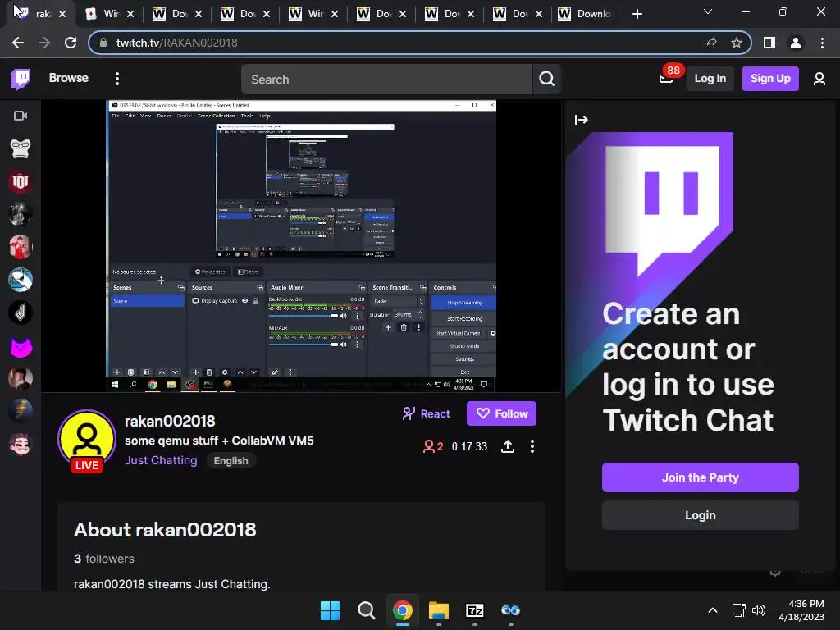Viewport: 840px width, 630px height.
Task: Switch to the second tab labeled Wir
Action: click(111, 14)
